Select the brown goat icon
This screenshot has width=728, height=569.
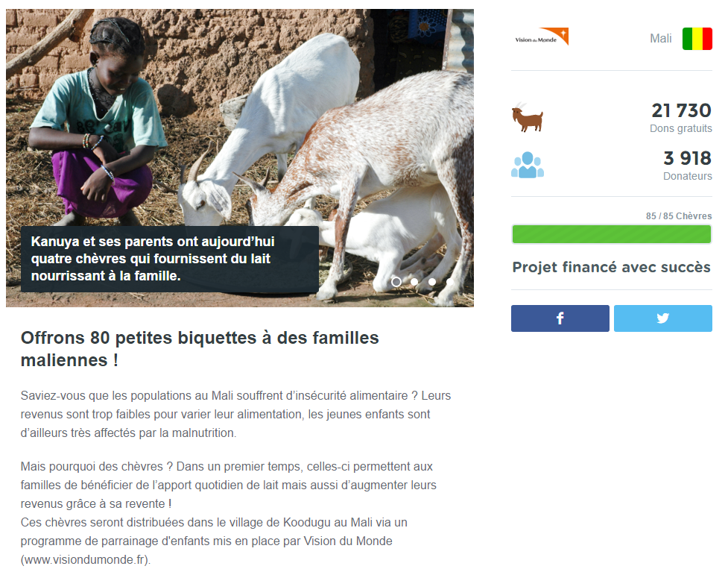(527, 118)
